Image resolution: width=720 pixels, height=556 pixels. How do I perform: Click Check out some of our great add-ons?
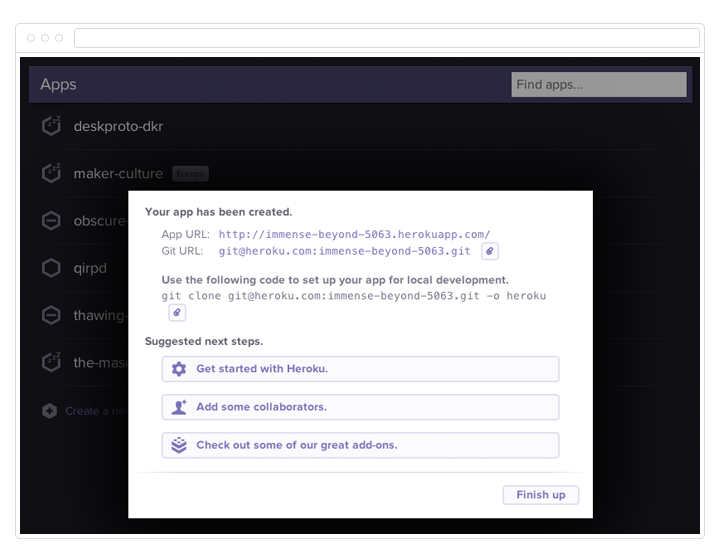coord(360,445)
